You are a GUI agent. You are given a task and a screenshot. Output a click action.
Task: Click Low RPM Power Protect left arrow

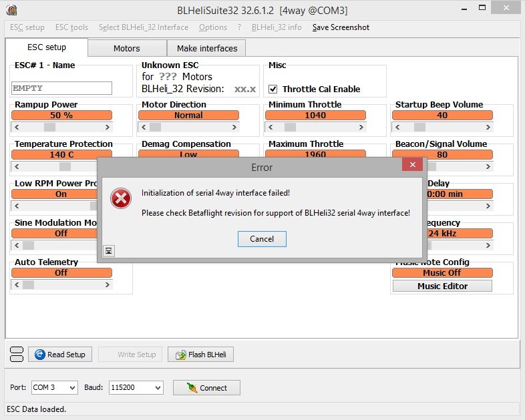17,206
